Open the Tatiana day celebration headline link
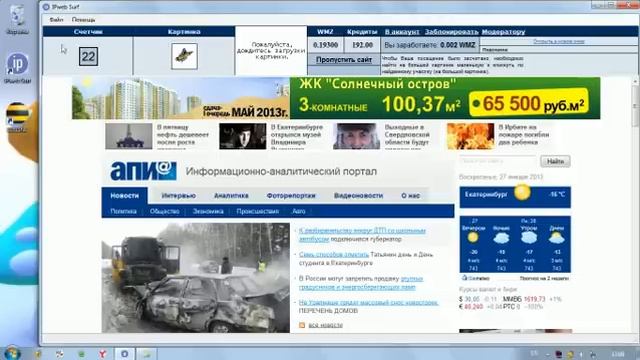 point(334,255)
